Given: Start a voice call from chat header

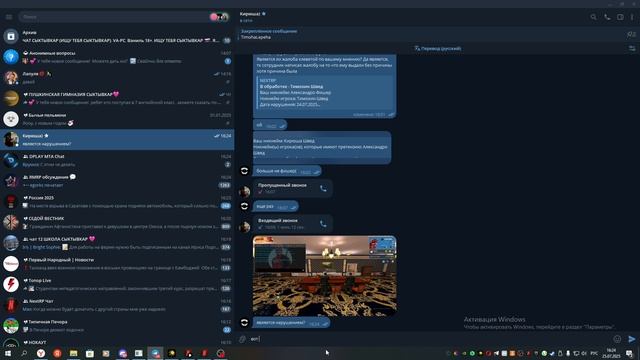Looking at the screenshot, I should pyautogui.click(x=607, y=17).
